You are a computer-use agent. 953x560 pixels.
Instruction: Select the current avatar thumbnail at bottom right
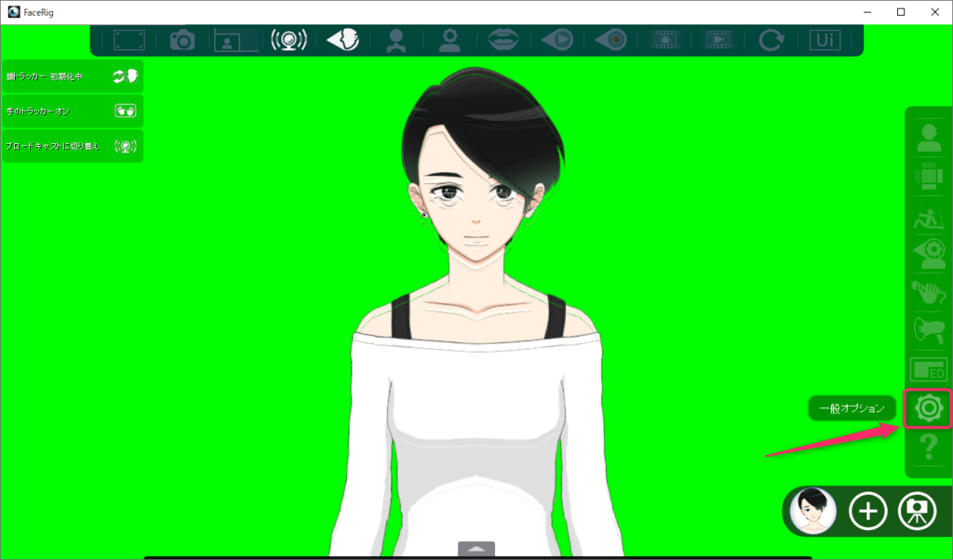click(813, 511)
